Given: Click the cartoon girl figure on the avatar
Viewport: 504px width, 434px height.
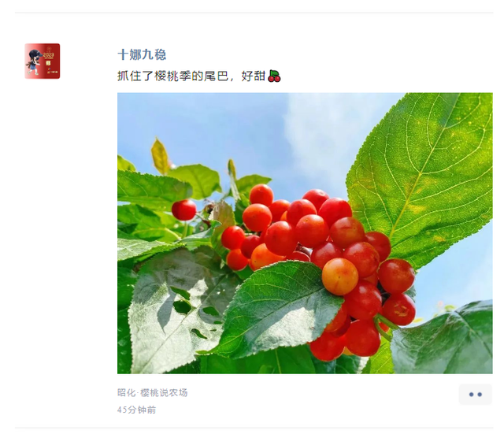Looking at the screenshot, I should [x=33, y=62].
